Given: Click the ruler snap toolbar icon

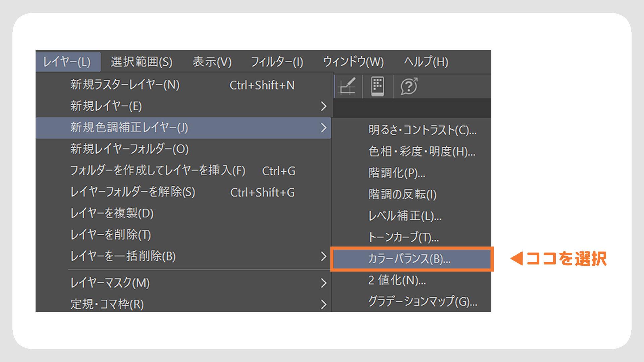Looking at the screenshot, I should coord(347,86).
